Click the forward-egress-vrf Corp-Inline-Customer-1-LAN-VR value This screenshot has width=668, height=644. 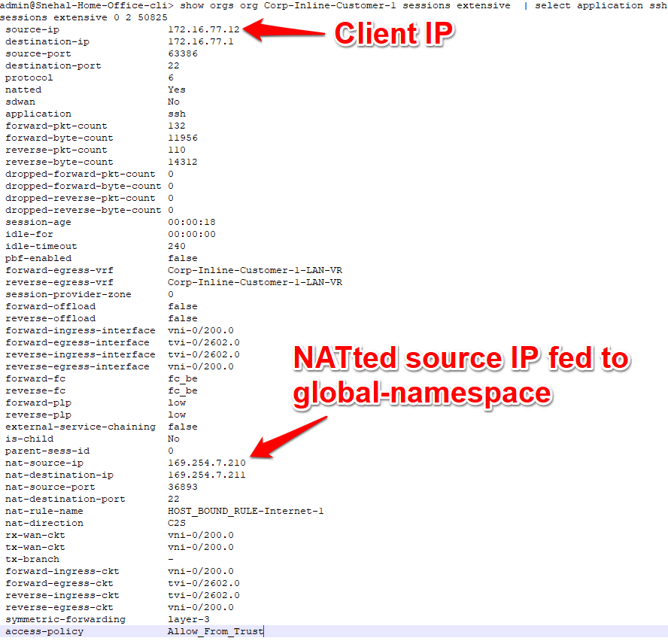coord(255,270)
